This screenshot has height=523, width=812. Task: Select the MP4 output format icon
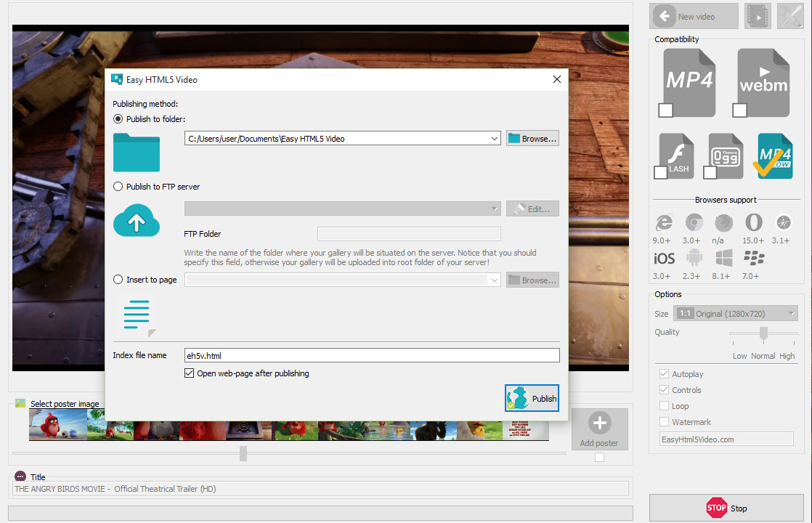click(x=687, y=81)
